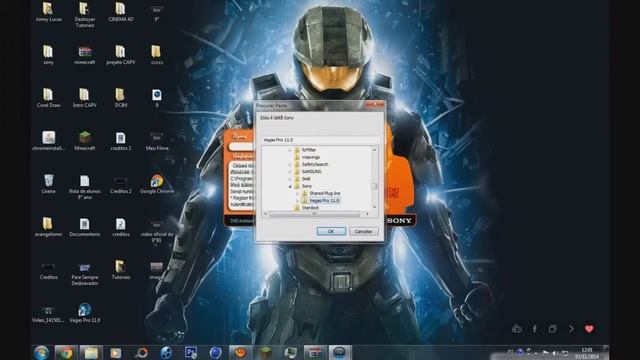This screenshot has height=360, width=640.
Task: Click the Cancelar button in dialog
Action: [363, 231]
